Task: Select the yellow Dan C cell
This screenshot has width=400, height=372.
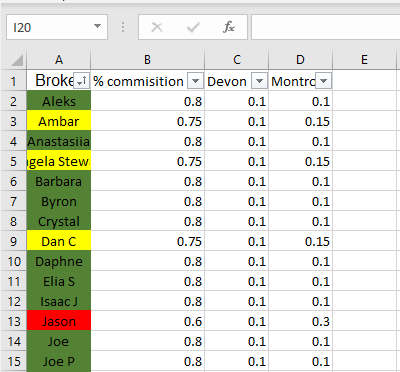Action: (x=59, y=241)
